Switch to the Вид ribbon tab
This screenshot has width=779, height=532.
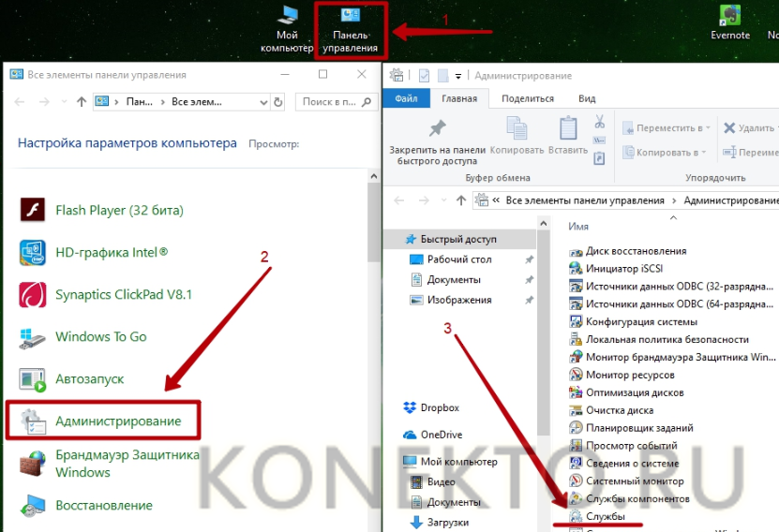coord(587,98)
